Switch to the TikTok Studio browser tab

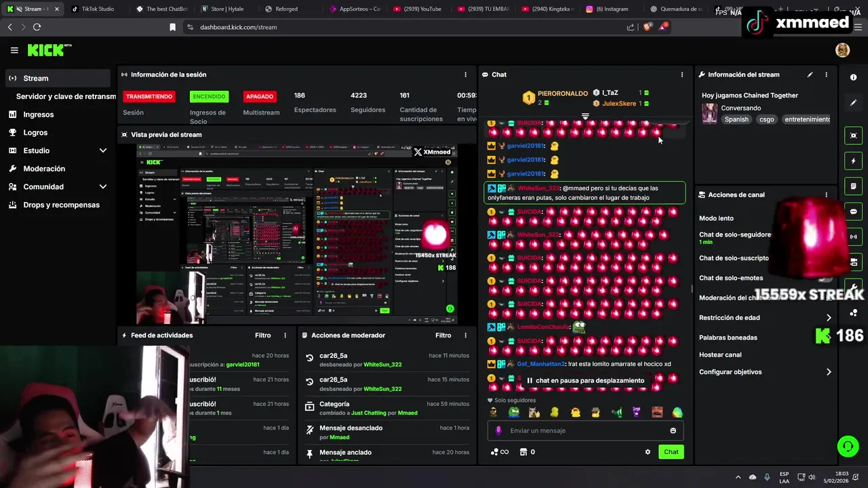[x=97, y=9]
